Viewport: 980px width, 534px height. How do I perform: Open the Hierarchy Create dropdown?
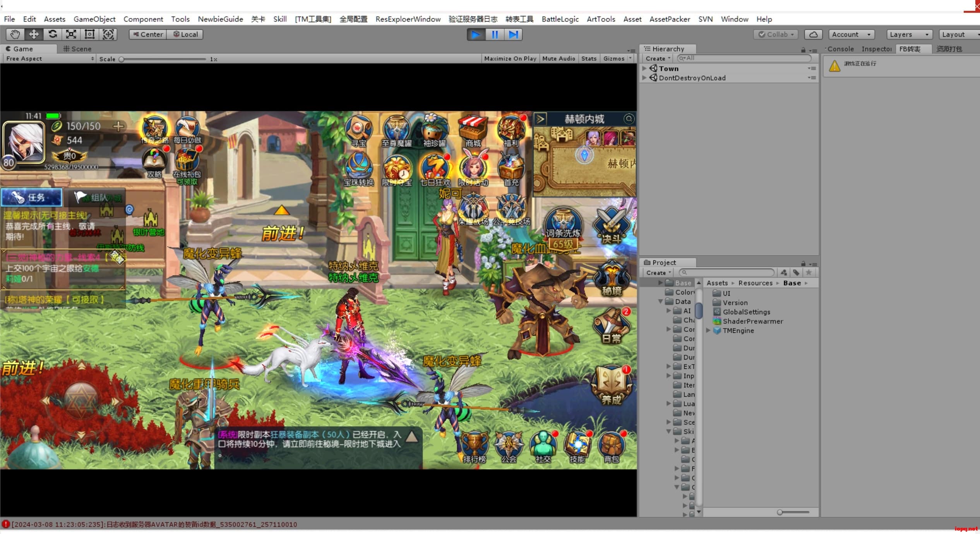tap(658, 58)
